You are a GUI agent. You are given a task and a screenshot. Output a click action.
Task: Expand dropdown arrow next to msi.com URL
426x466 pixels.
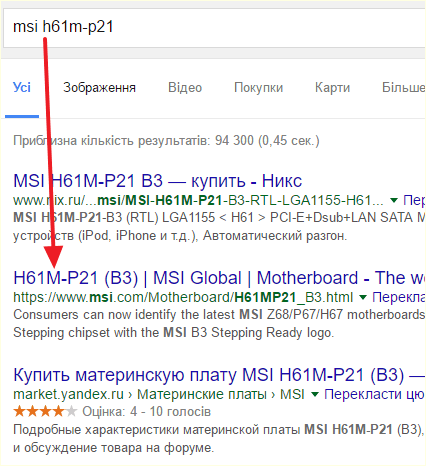click(363, 297)
